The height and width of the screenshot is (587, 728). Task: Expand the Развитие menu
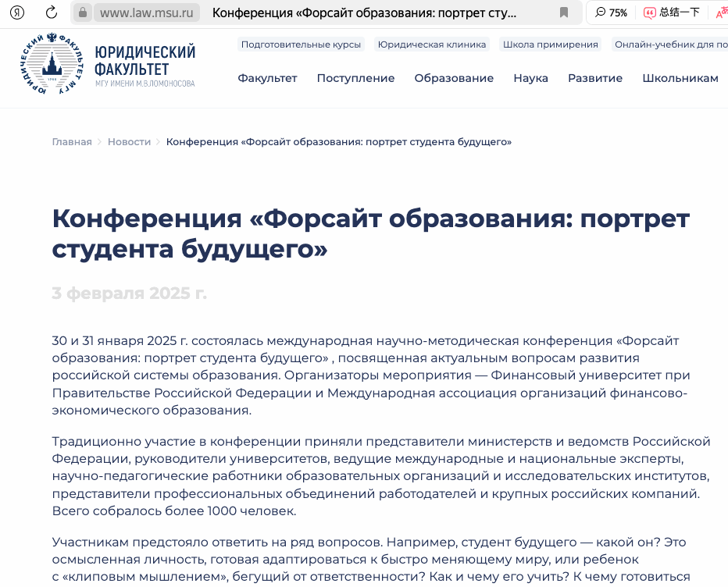[x=594, y=78]
